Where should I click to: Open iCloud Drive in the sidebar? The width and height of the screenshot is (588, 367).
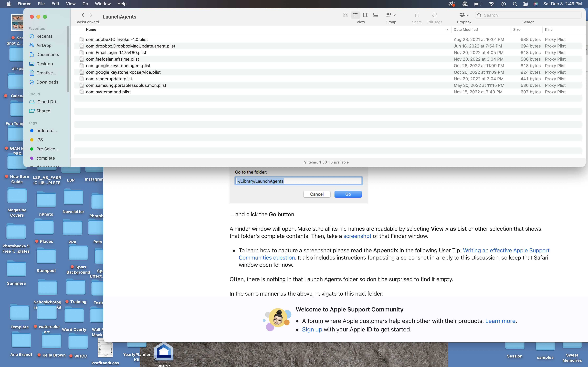[48, 102]
